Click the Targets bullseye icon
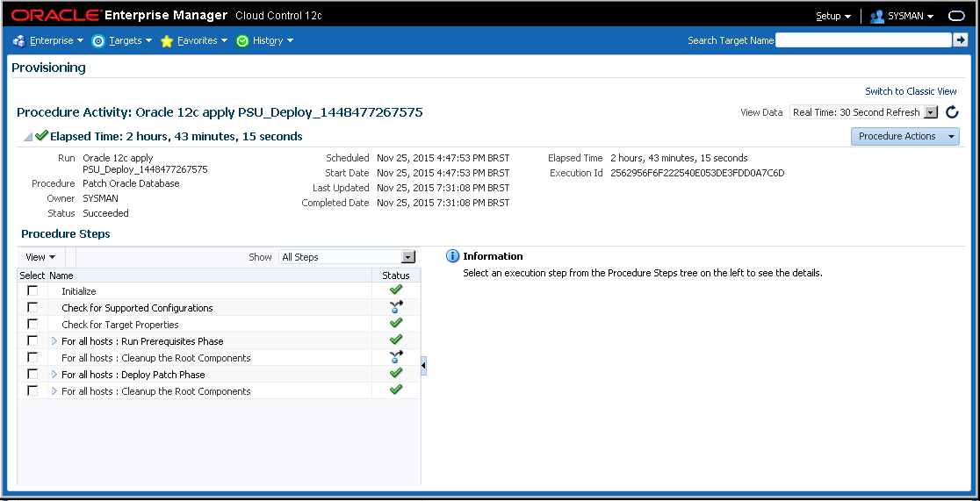Image resolution: width=980 pixels, height=501 pixels. click(x=98, y=41)
